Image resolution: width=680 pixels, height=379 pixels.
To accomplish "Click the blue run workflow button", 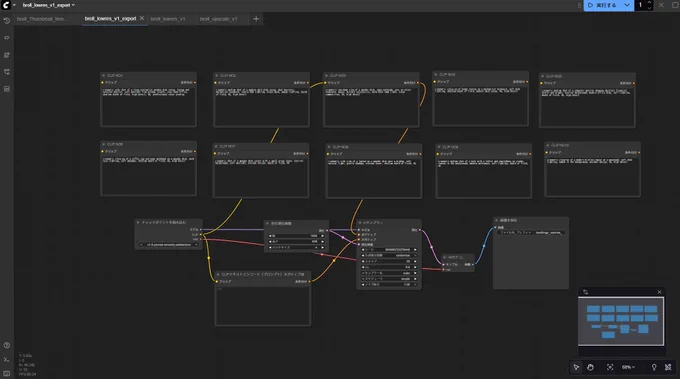I will coord(603,5).
